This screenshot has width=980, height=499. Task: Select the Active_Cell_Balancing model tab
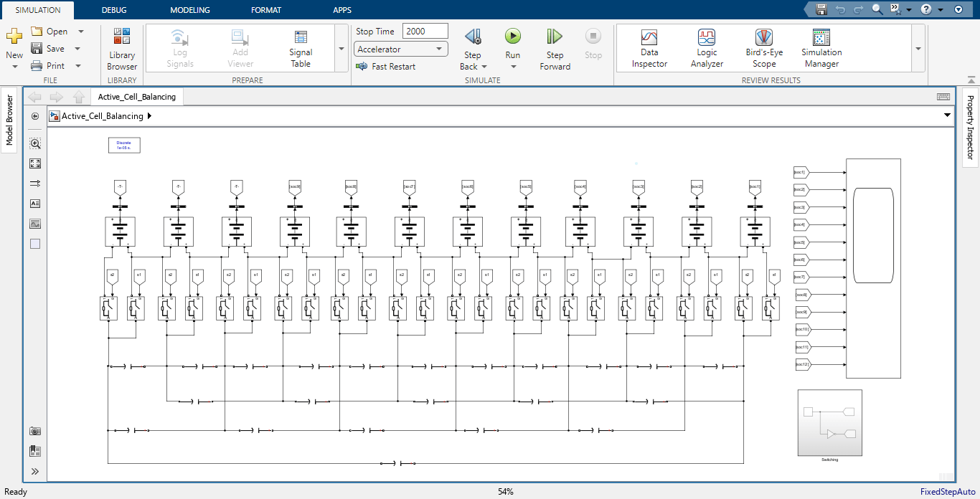(x=137, y=97)
